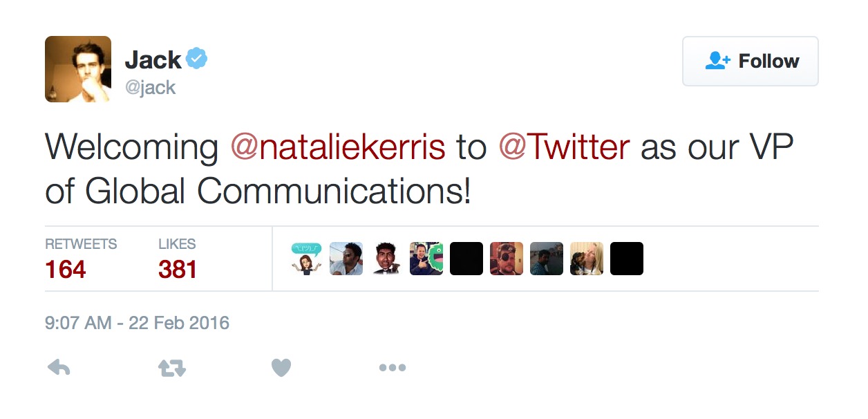View the 381 likes list

coord(178,269)
